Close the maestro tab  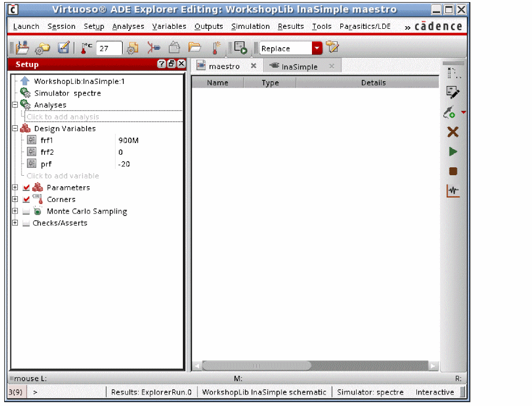[254, 66]
